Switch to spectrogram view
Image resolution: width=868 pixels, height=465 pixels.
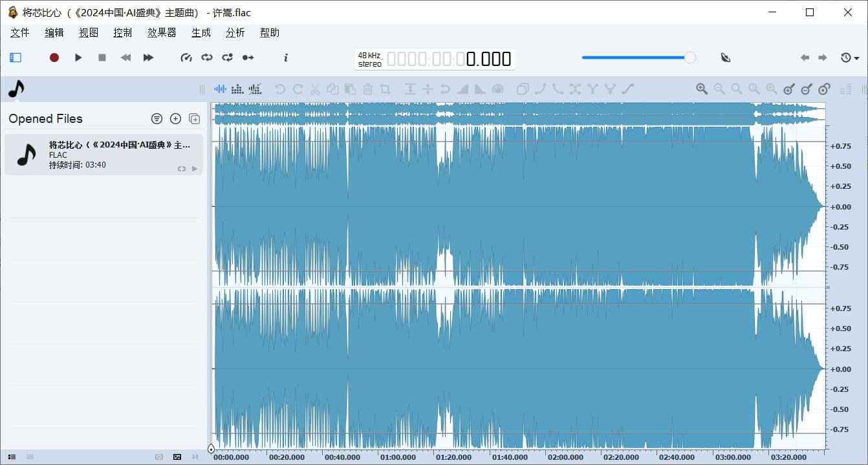[x=237, y=89]
